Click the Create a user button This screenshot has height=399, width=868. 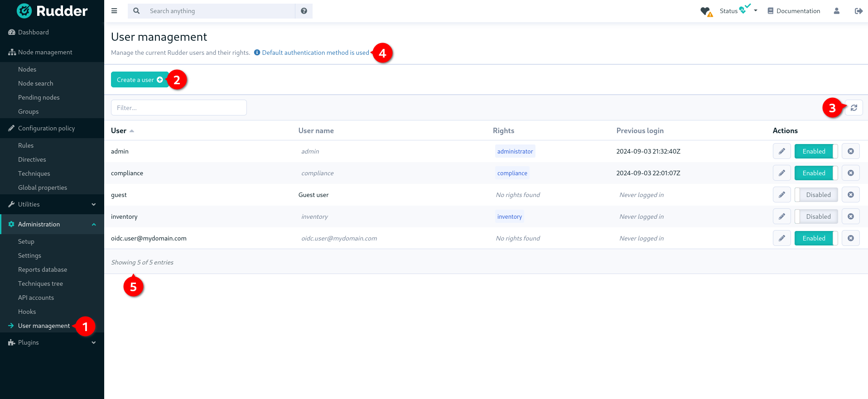pyautogui.click(x=140, y=80)
